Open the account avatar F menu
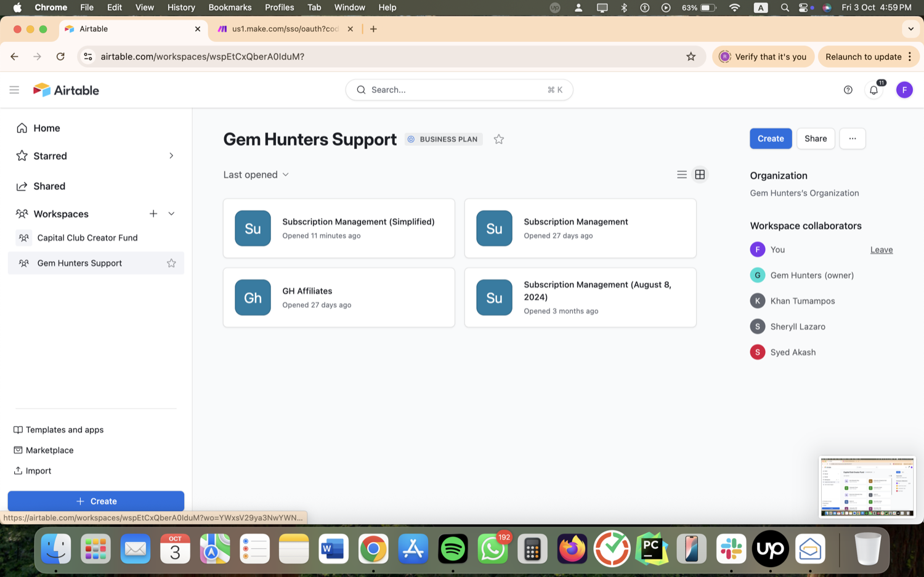924x577 pixels. pos(904,90)
